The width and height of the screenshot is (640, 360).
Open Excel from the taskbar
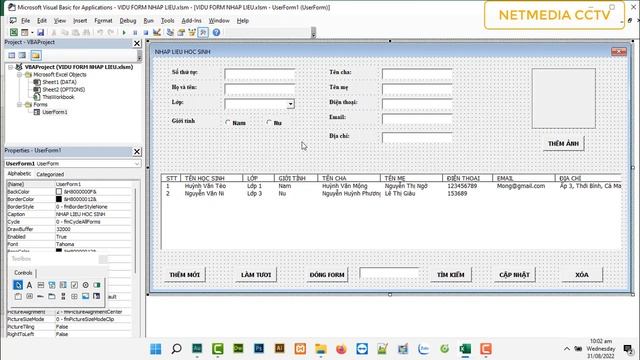click(465, 349)
